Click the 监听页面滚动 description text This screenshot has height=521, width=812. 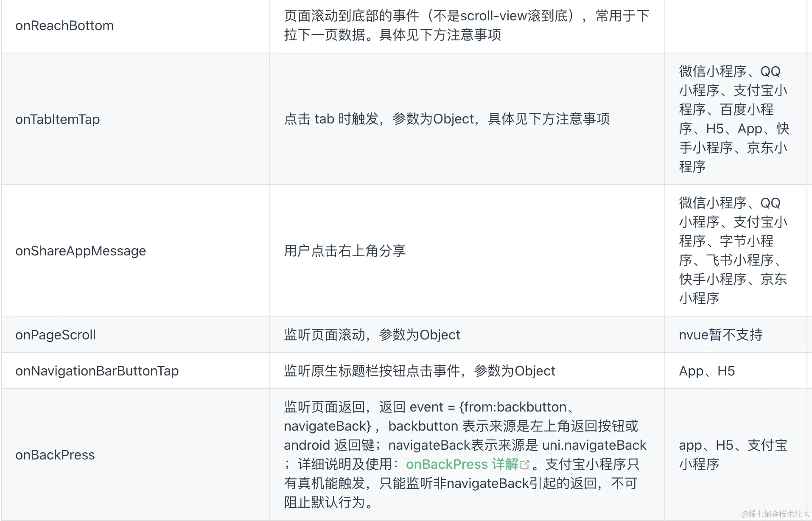click(x=372, y=335)
